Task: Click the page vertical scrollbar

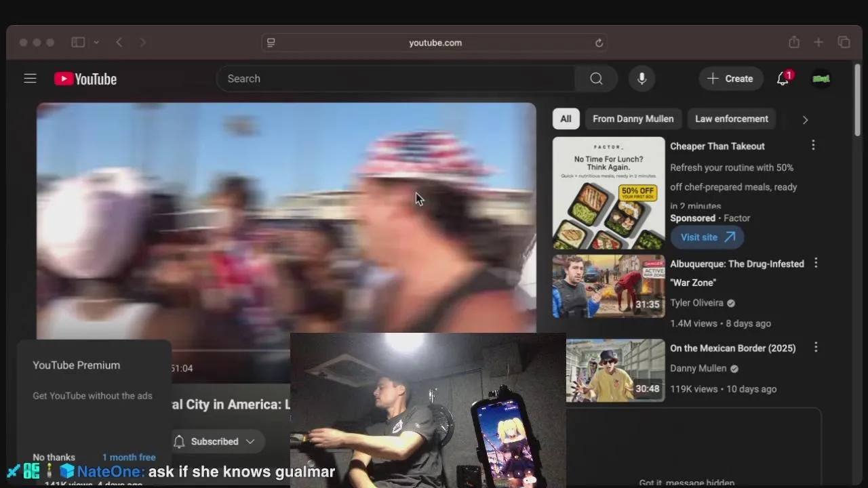Action: 857,100
